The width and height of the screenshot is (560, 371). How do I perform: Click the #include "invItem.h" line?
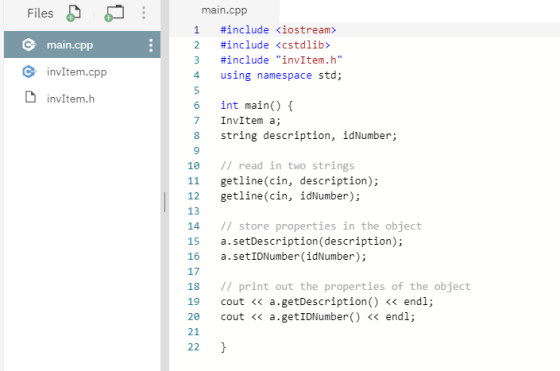click(x=281, y=60)
